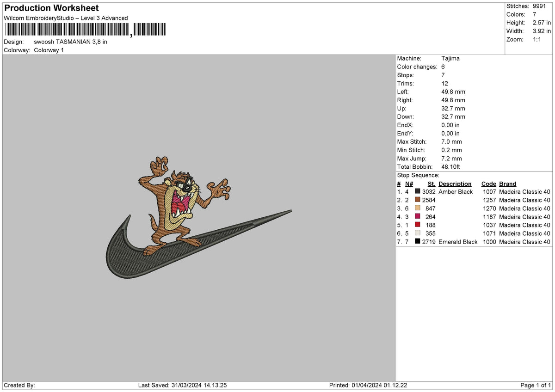
Task: Click the barcode at the top
Action: (86, 30)
